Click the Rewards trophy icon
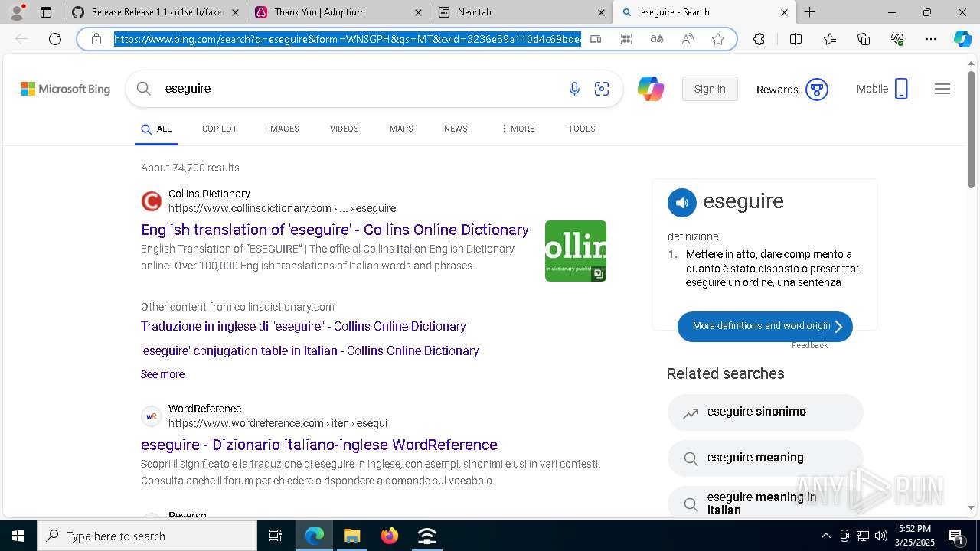Screen dimensions: 980x551 tap(817, 90)
